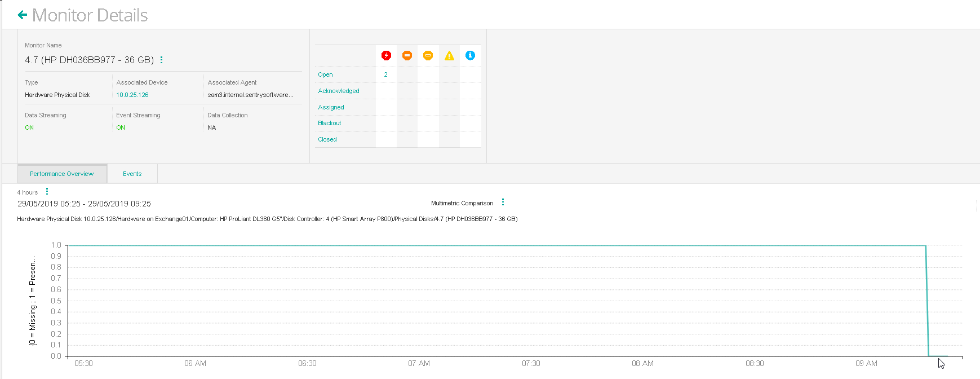Click the Open events count 2
Viewport: 980px width, 379px height.
point(386,74)
